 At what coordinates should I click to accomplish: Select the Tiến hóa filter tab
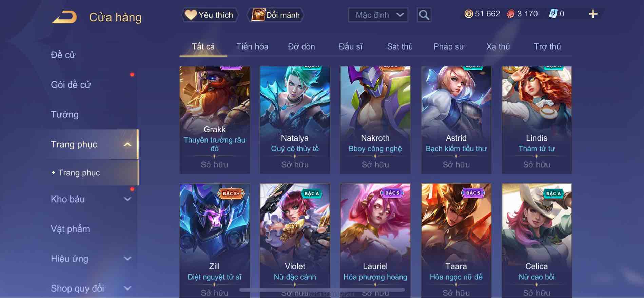pyautogui.click(x=252, y=46)
